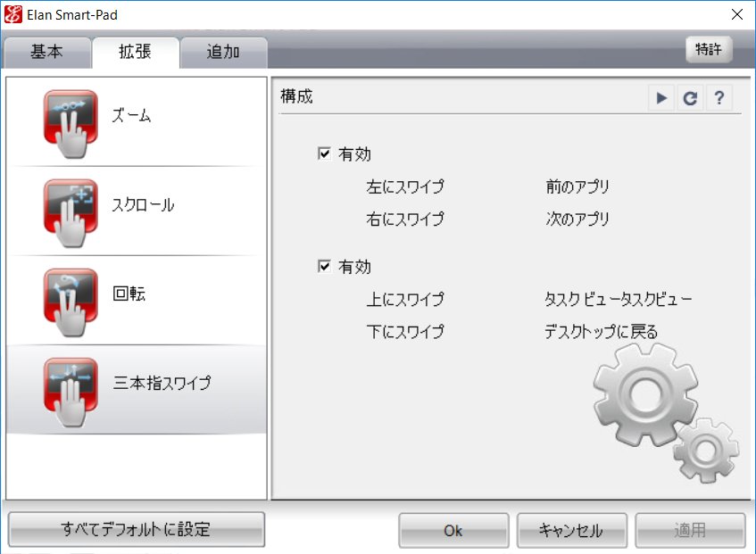Select the 回転 gesture icon
Screen dimensions: 756x554
tap(71, 302)
